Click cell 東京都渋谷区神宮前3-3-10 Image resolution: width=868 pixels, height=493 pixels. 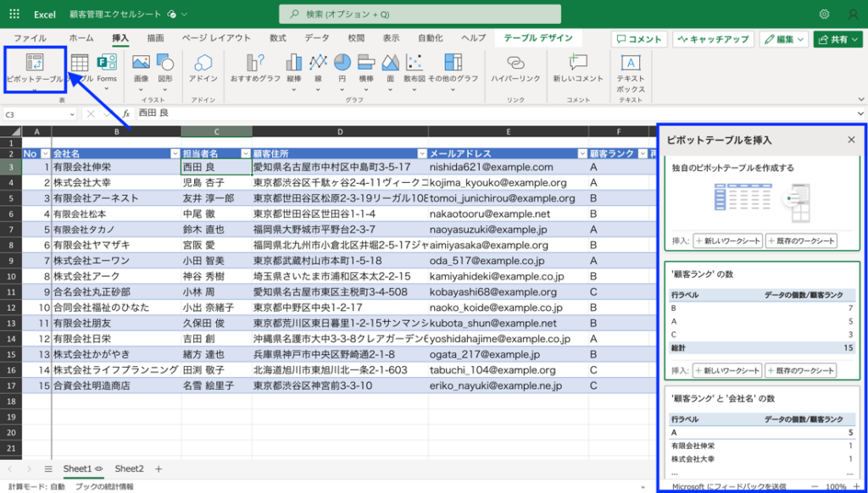[340, 385]
